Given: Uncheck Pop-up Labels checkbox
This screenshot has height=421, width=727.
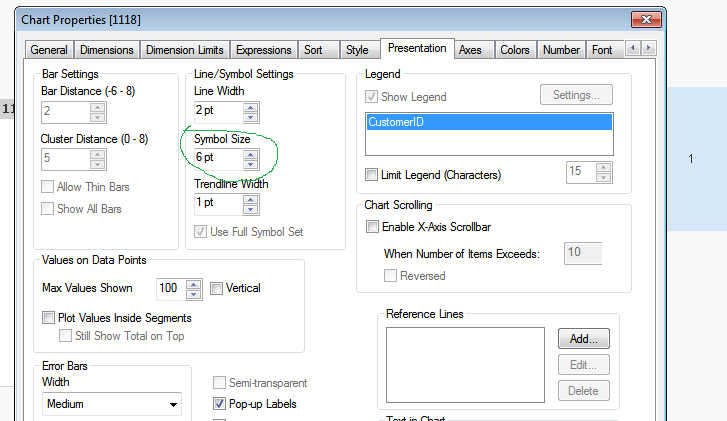Looking at the screenshot, I should pyautogui.click(x=220, y=404).
